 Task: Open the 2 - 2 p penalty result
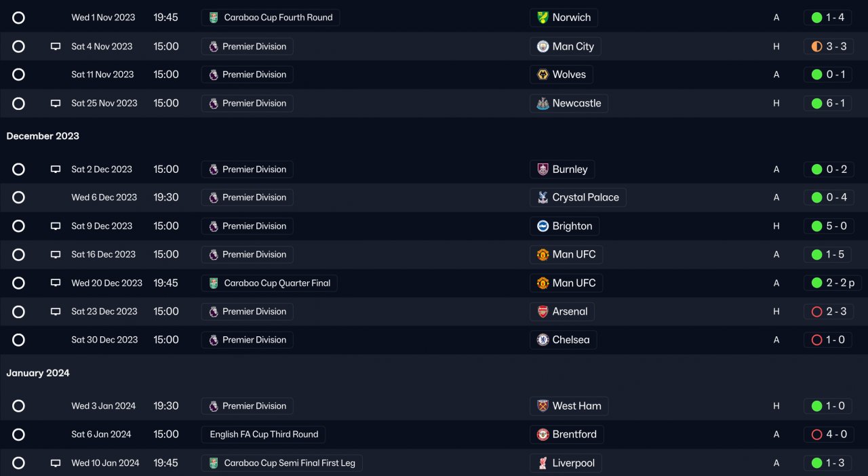click(x=832, y=283)
